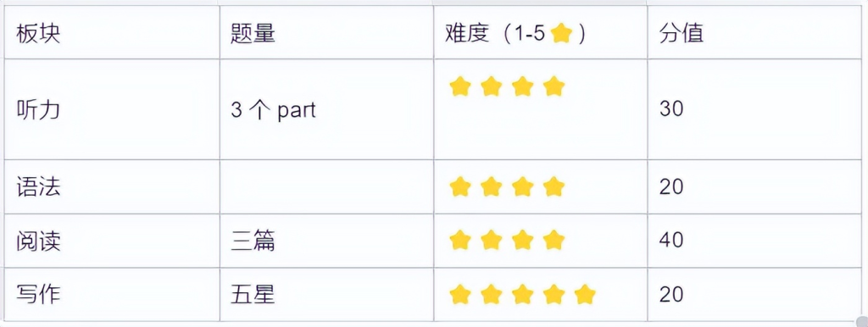Click the 三篇 cell in 阅读 row
The image size is (868, 327).
click(x=326, y=241)
